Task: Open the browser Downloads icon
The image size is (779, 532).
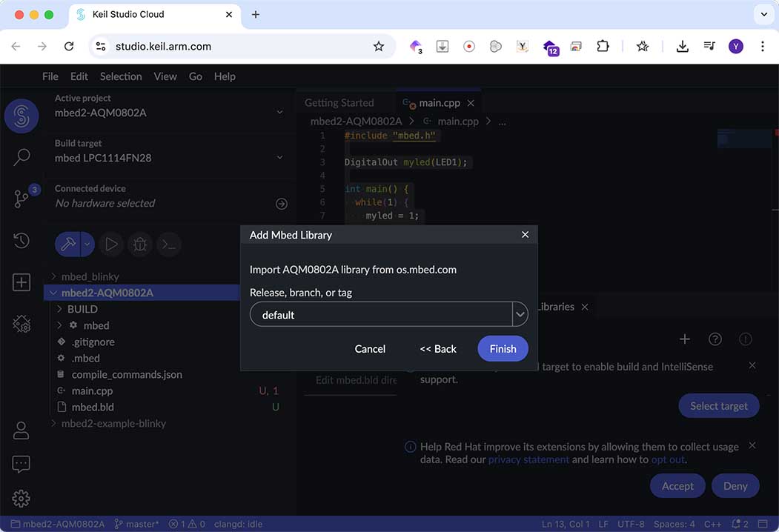Action: point(682,46)
